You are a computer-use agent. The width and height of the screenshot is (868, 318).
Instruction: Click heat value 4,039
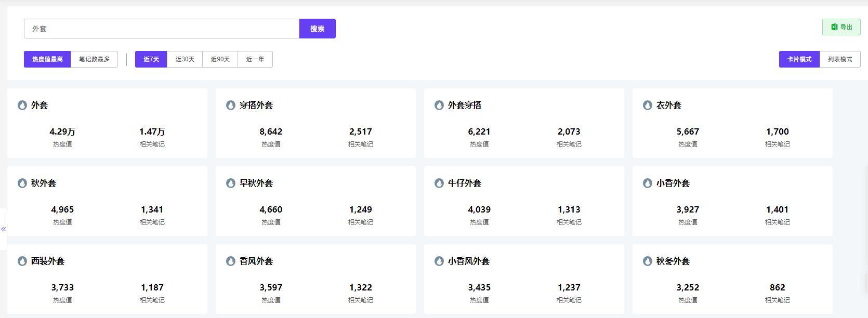point(479,209)
